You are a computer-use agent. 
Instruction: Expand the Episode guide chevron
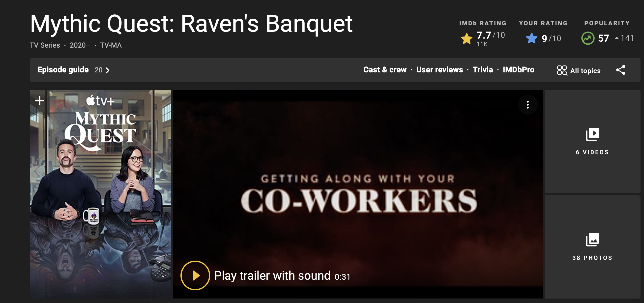click(108, 70)
